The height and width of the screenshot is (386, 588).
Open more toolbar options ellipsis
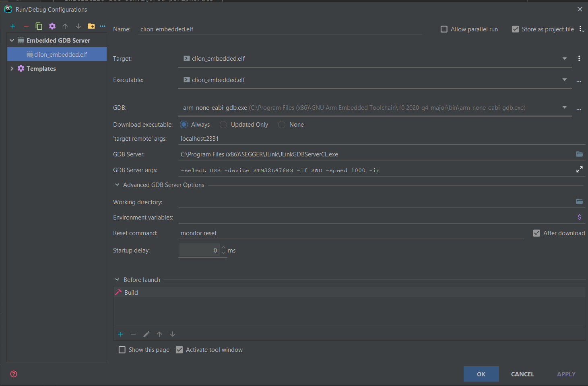[103, 26]
